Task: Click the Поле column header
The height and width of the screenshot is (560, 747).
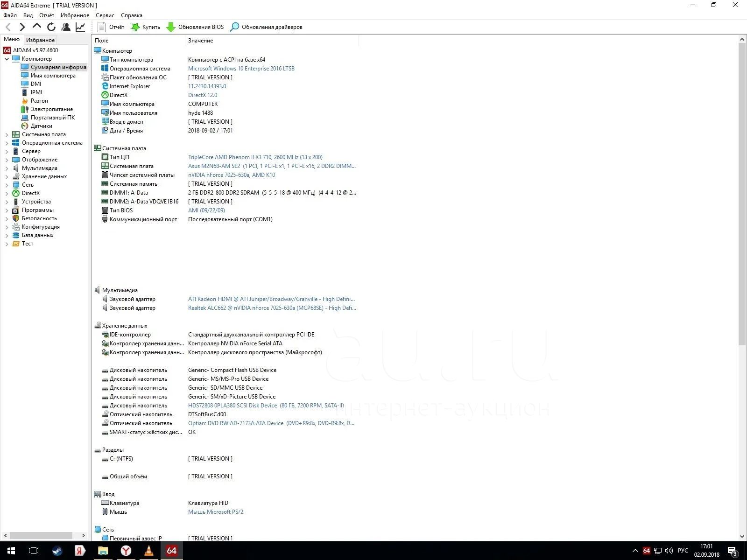Action: [x=139, y=41]
